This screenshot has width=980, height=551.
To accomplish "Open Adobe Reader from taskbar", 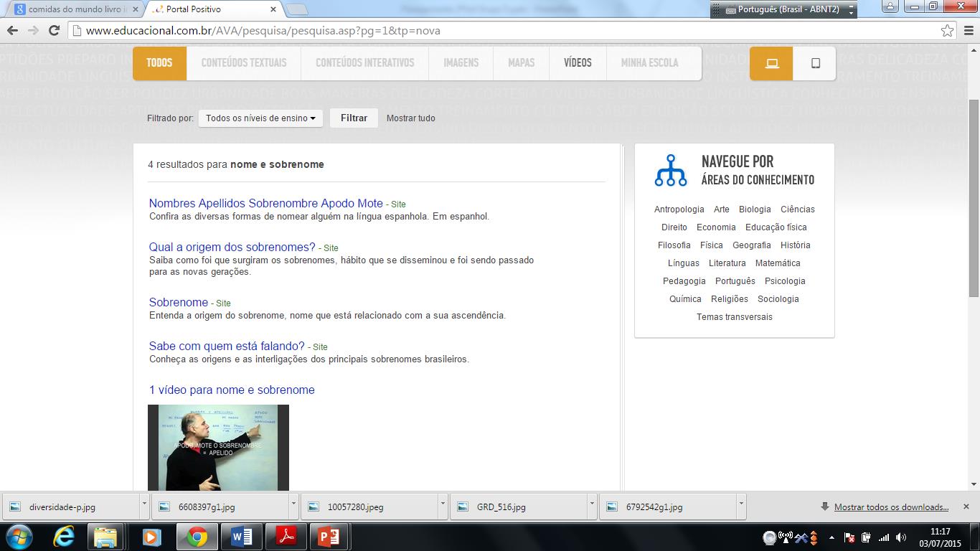I will 286,537.
